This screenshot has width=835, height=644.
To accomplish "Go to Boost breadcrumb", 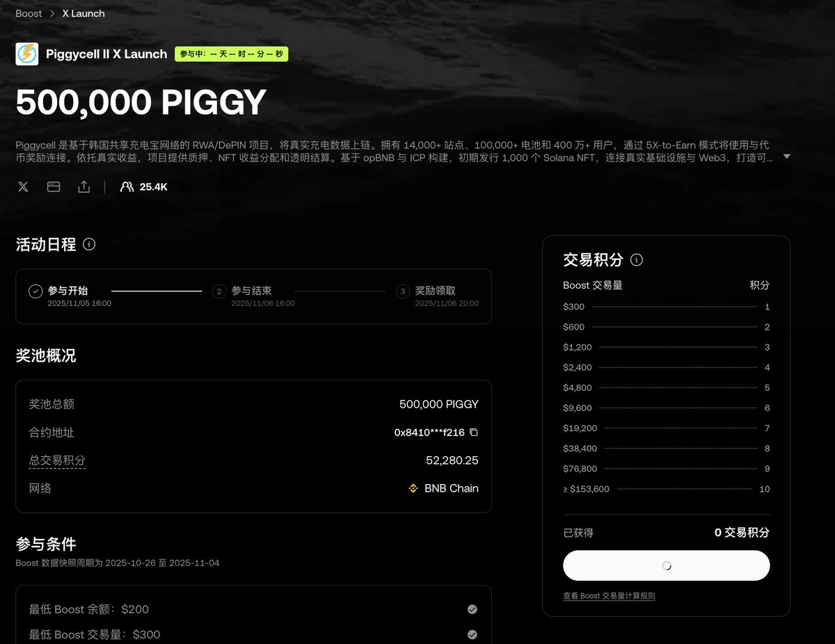I will coord(29,13).
